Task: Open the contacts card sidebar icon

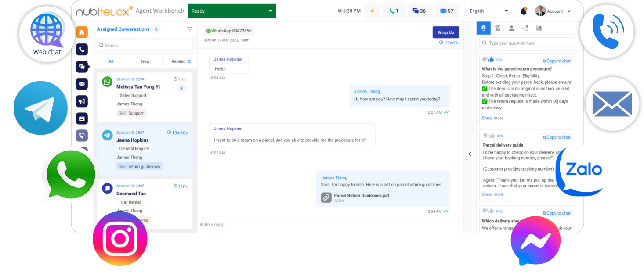Action: (x=82, y=118)
